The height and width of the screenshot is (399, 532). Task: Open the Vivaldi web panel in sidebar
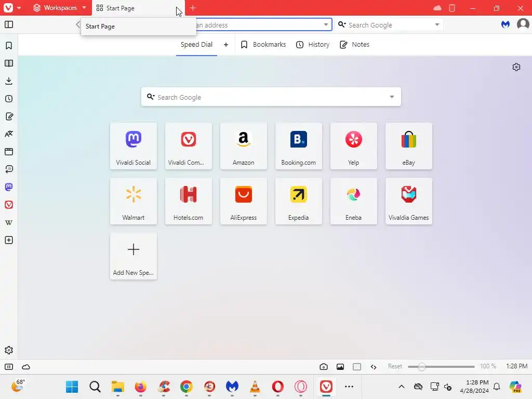(9, 205)
